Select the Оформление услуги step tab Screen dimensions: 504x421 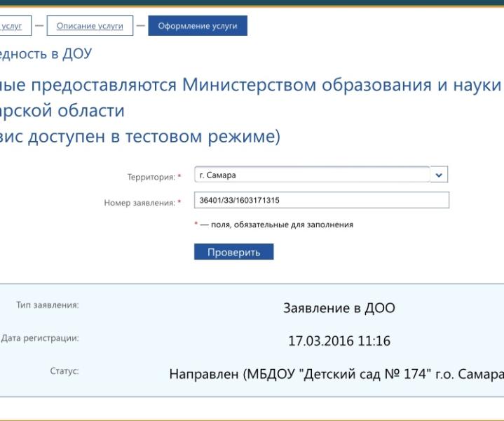[198, 26]
